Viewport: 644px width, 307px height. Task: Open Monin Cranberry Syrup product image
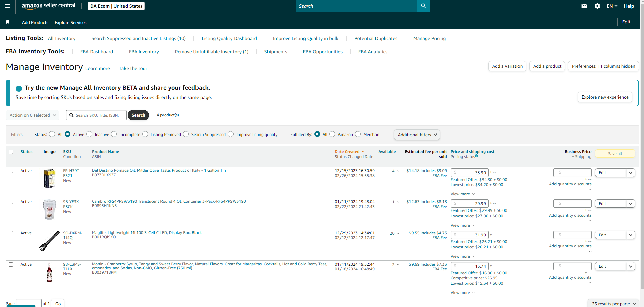point(49,272)
